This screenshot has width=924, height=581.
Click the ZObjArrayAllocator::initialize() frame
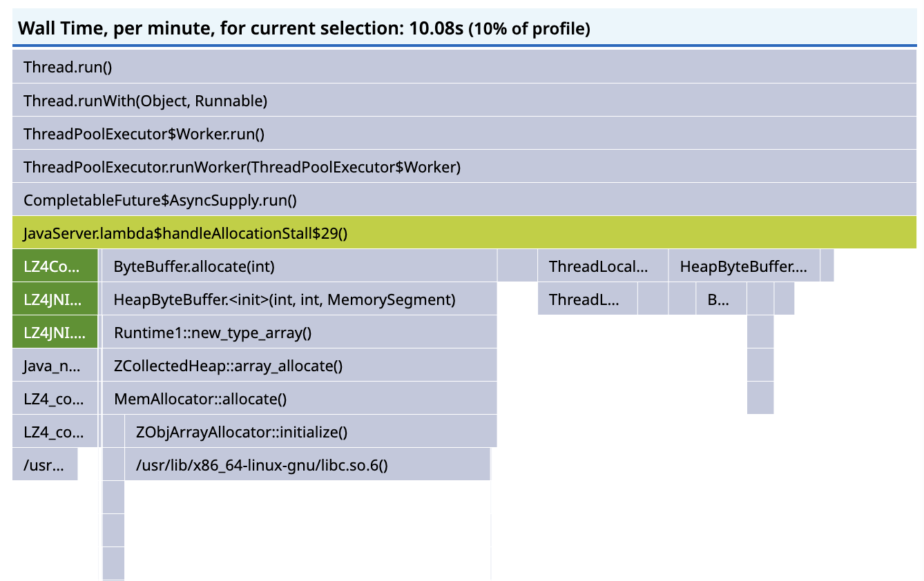coord(311,431)
